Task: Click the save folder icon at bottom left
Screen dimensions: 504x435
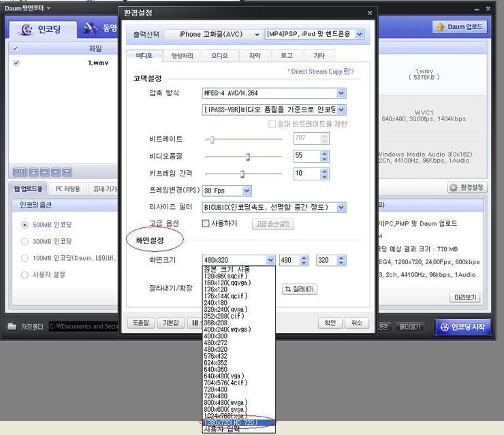Action: coord(12,327)
